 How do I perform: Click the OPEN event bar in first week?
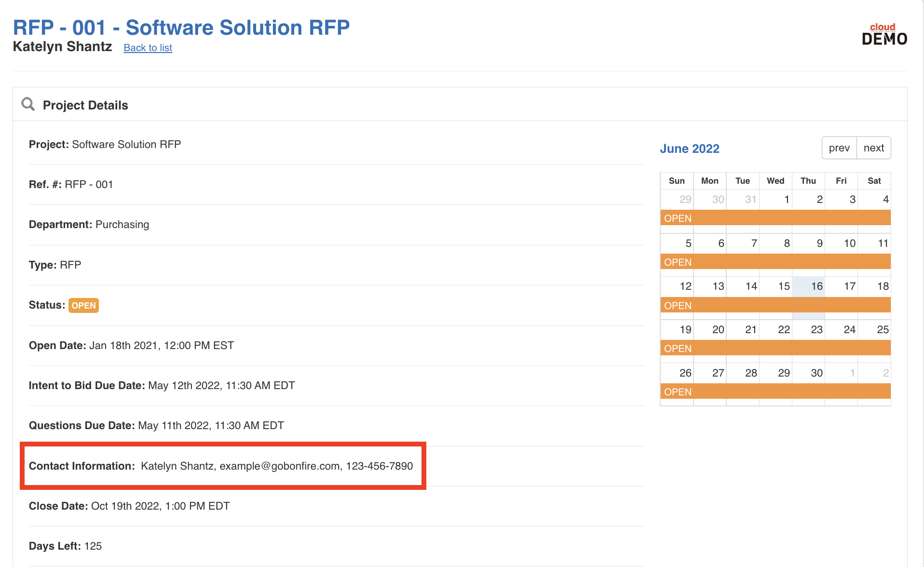[775, 218]
